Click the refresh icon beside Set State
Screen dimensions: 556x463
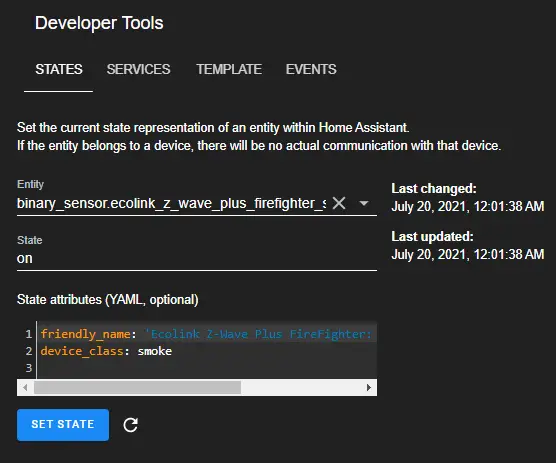(x=130, y=425)
